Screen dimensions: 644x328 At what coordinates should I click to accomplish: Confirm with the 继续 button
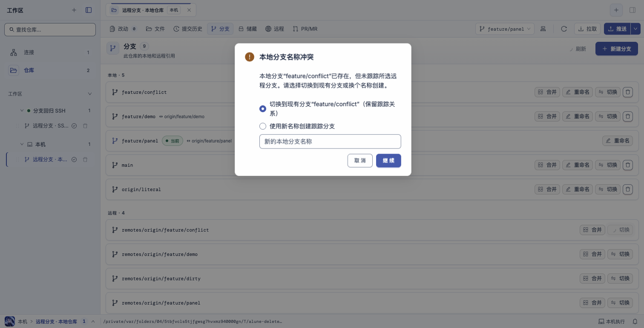(x=388, y=161)
